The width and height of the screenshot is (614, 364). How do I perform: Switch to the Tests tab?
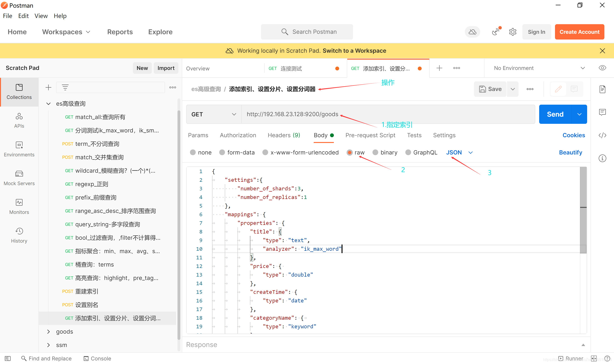(x=414, y=135)
